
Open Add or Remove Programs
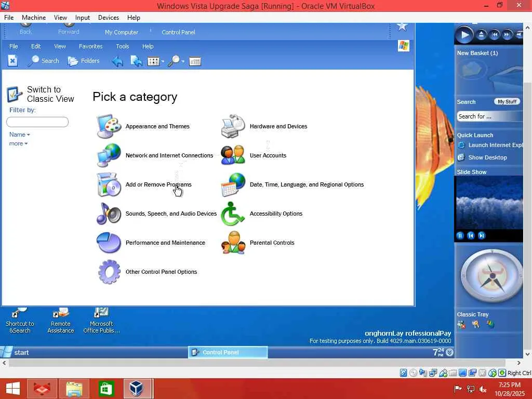pyautogui.click(x=144, y=184)
